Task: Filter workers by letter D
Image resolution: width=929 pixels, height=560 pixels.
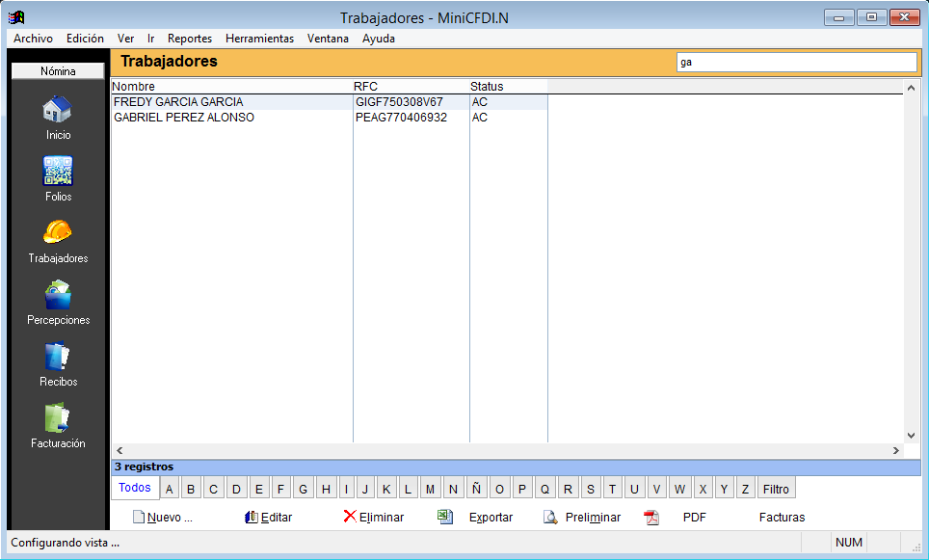Action: 236,489
